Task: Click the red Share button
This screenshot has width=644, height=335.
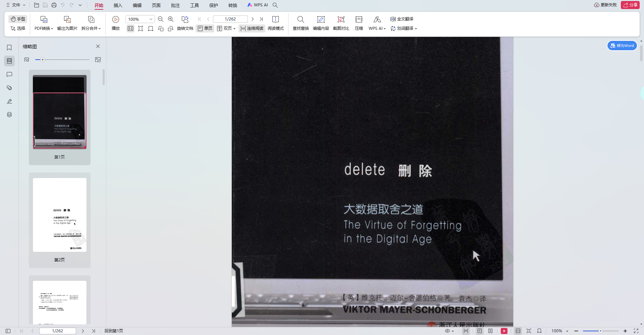Action: coord(630,5)
